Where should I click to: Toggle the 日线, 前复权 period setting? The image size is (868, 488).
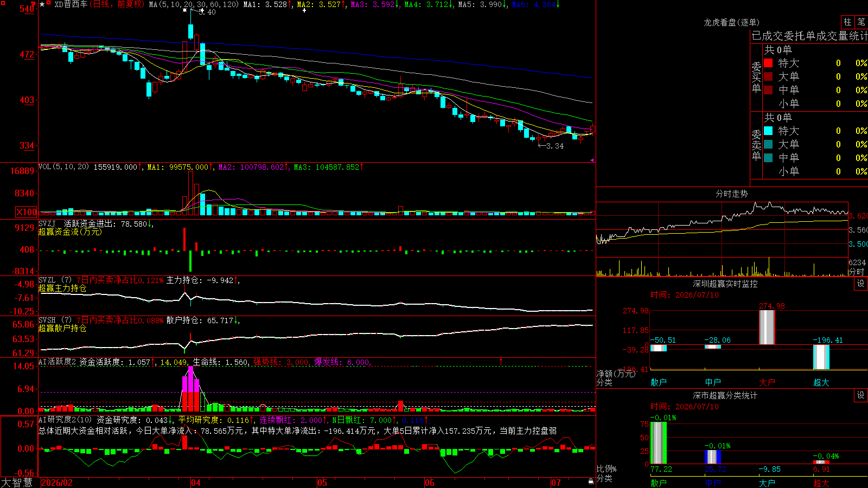pos(117,4)
